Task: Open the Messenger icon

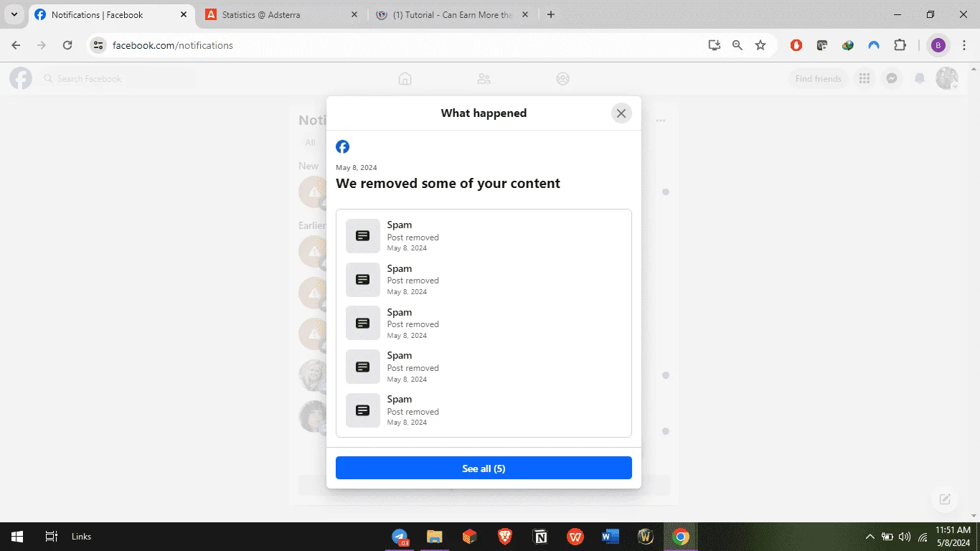Action: tap(892, 79)
